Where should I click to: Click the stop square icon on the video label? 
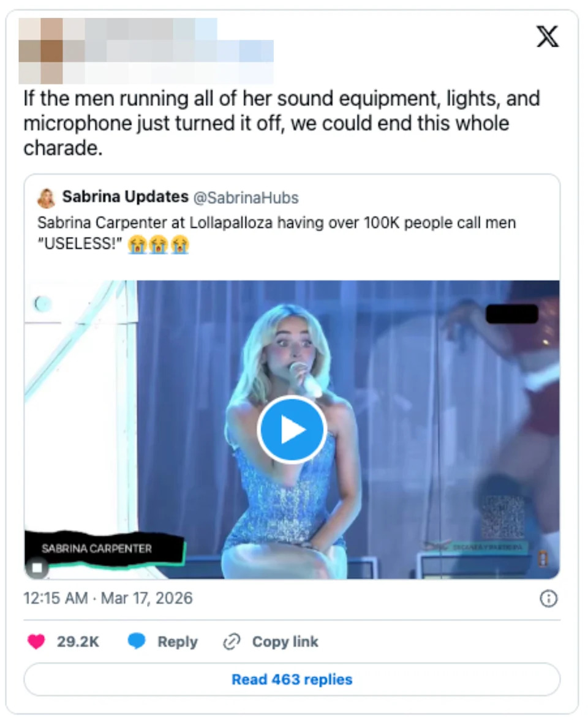[x=39, y=567]
